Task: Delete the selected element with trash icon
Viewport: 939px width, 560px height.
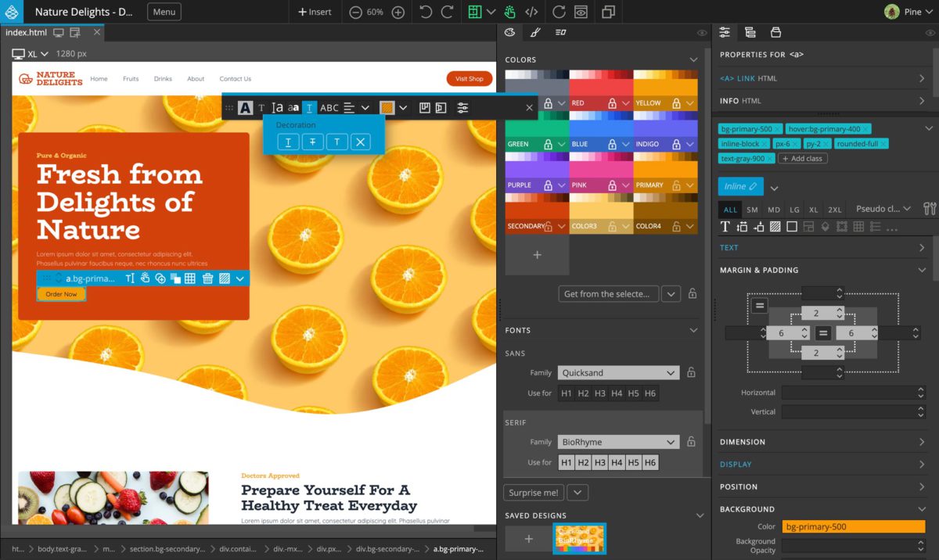Action: coord(207,278)
